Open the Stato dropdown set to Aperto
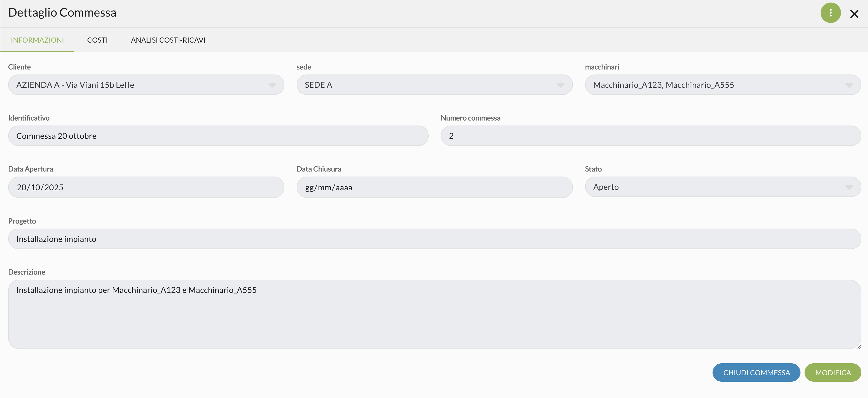Image resolution: width=868 pixels, height=398 pixels. tap(722, 187)
